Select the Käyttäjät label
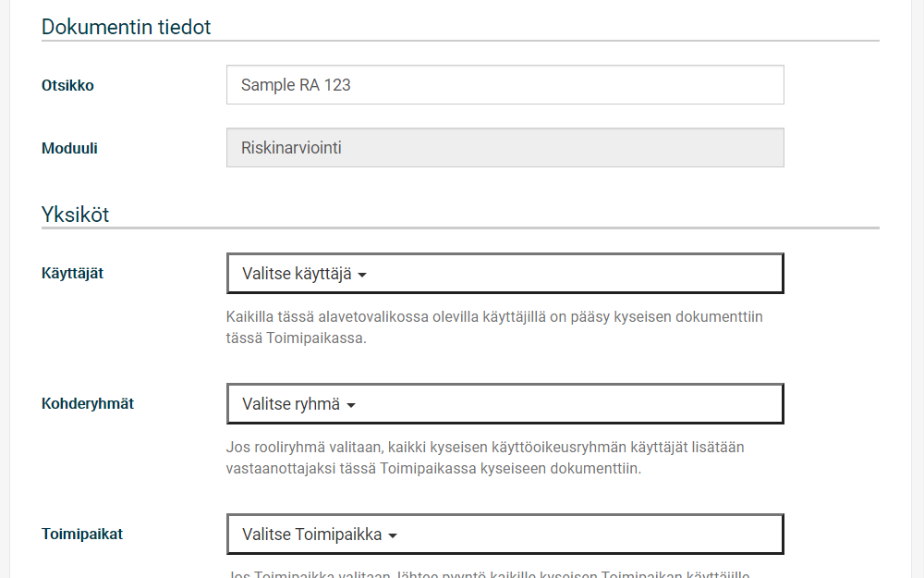This screenshot has width=924, height=578. tap(72, 273)
